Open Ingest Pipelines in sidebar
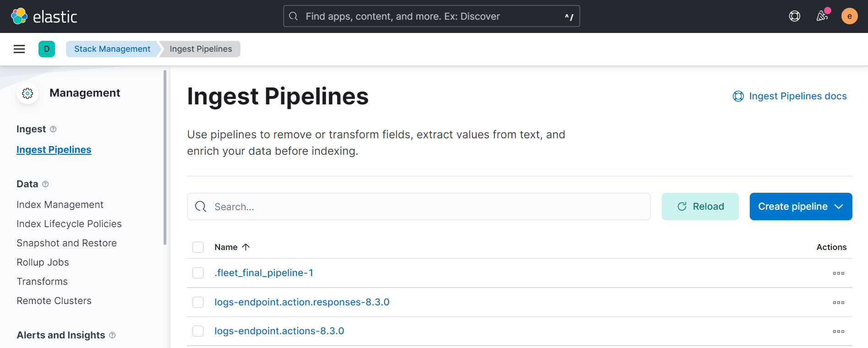 point(54,150)
